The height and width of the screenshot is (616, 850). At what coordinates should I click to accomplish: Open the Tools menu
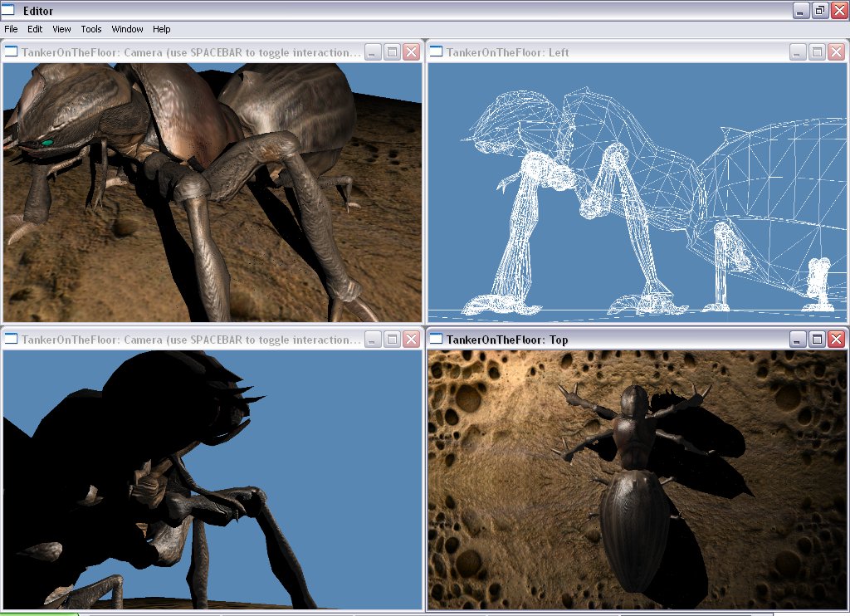(x=91, y=29)
